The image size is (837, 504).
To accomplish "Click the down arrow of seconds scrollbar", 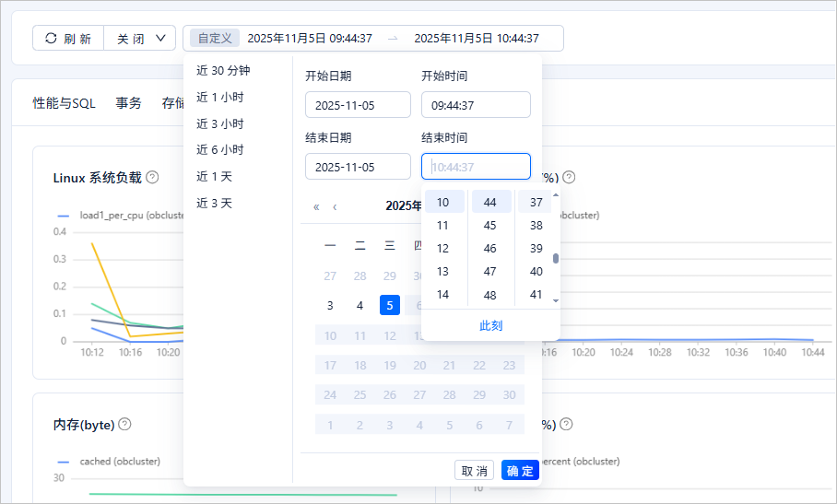I will pos(556,300).
